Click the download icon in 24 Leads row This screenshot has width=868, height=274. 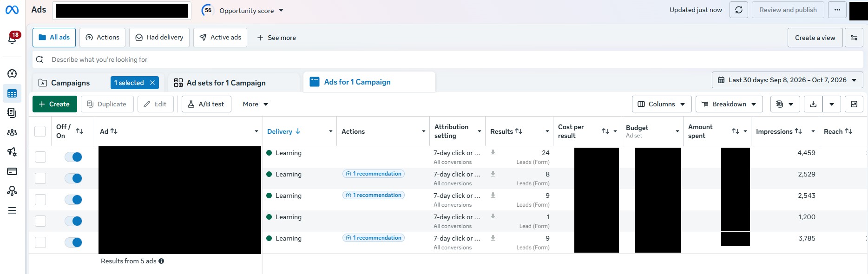[x=493, y=152]
